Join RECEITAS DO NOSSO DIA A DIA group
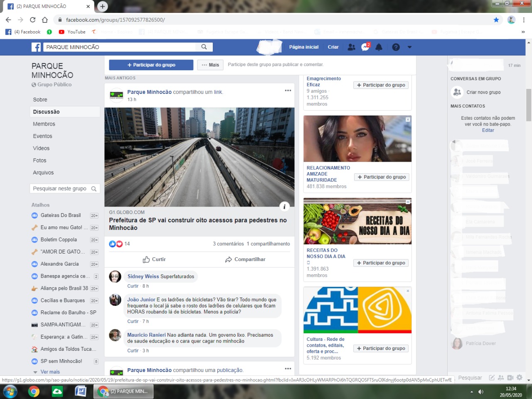The height and width of the screenshot is (399, 532). tap(381, 263)
